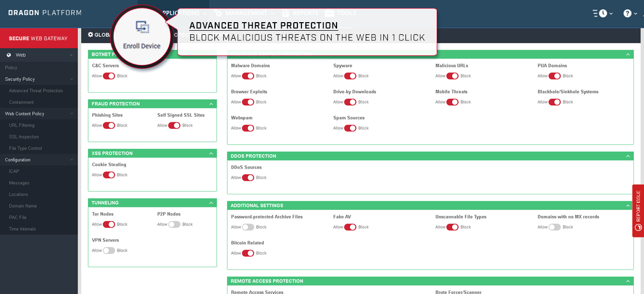Toggle PUA Domains switch
Viewport: 644px width, 294px height.
coord(554,76)
